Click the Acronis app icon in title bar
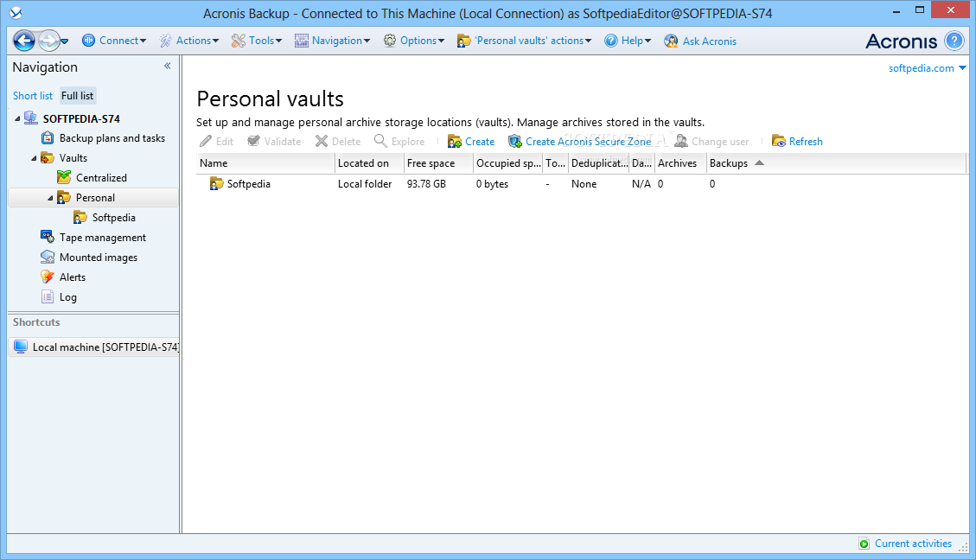976x560 pixels. [16, 12]
